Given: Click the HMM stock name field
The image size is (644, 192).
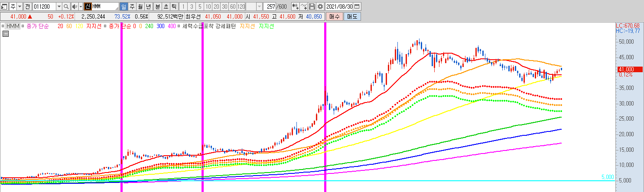Looking at the screenshot, I should 105,6.
